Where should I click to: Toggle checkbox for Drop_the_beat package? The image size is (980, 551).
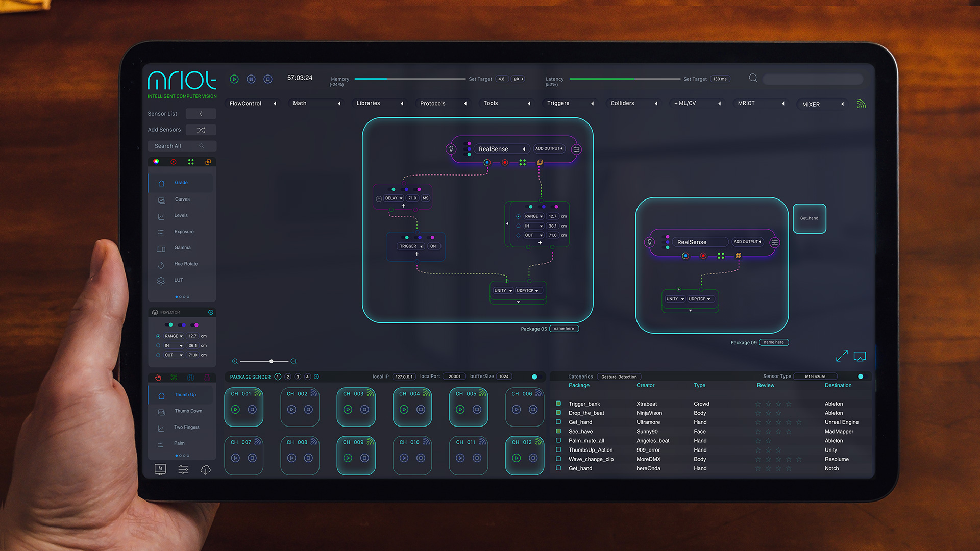(558, 413)
